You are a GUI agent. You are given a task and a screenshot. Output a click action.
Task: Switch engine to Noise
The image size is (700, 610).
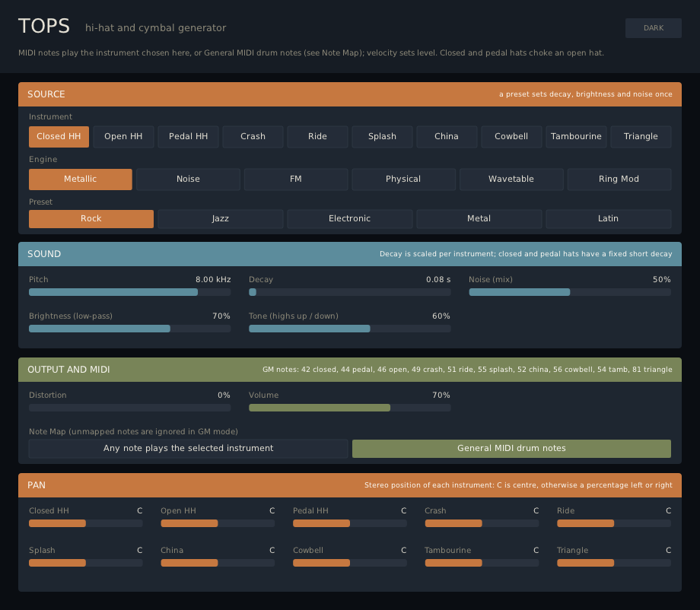click(188, 180)
